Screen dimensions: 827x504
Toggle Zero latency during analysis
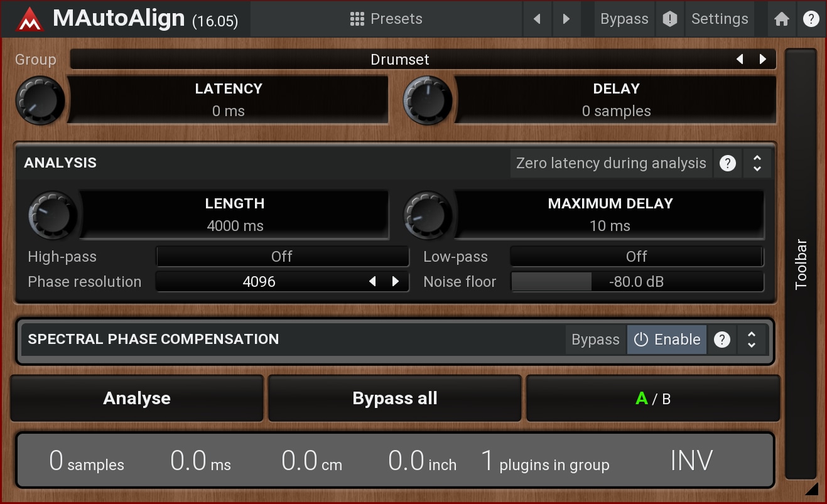pos(611,163)
